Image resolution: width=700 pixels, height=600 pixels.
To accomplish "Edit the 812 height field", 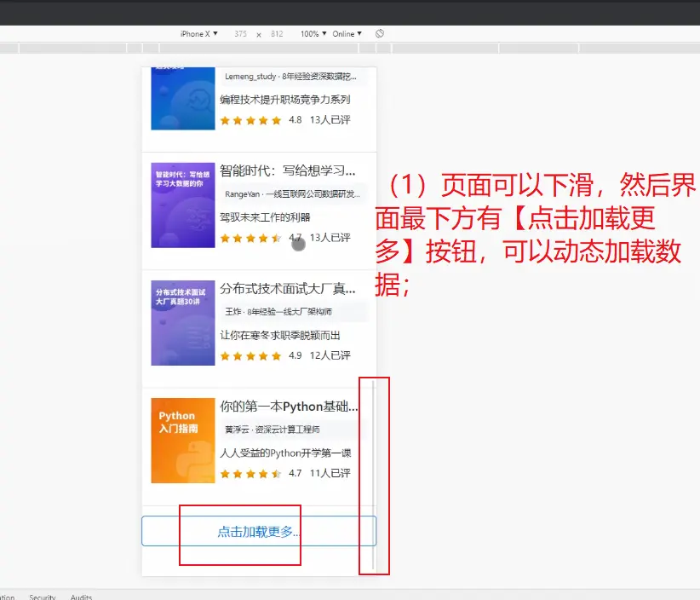I will (x=277, y=33).
